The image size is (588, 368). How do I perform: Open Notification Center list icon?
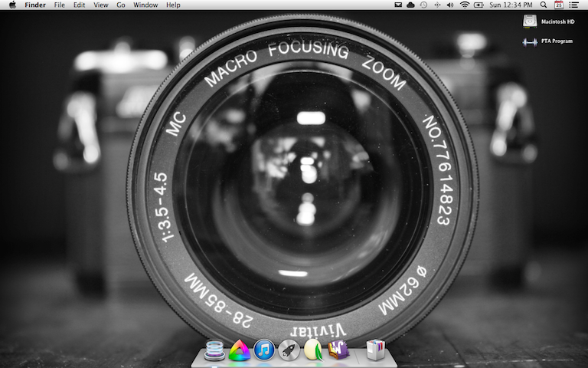[x=573, y=5]
